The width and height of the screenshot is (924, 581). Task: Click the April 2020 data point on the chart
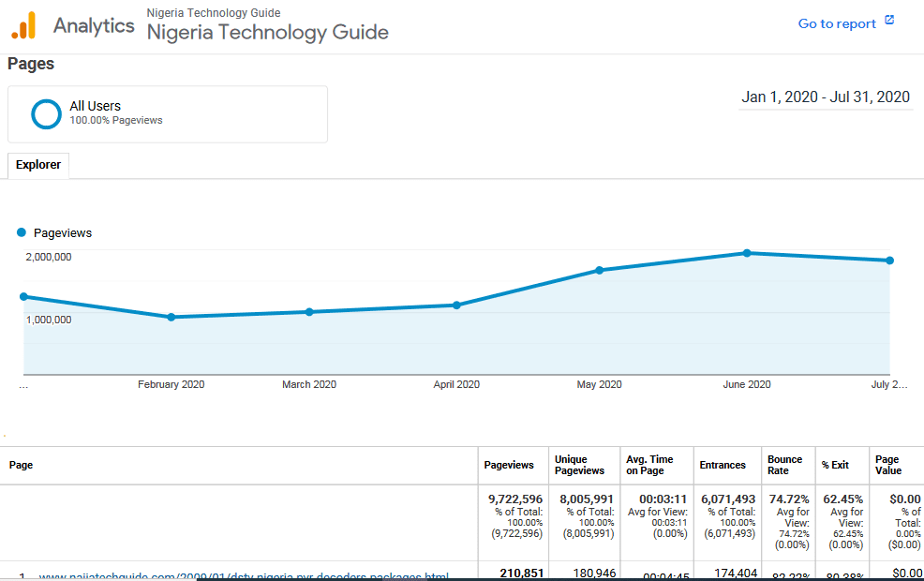pos(456,305)
